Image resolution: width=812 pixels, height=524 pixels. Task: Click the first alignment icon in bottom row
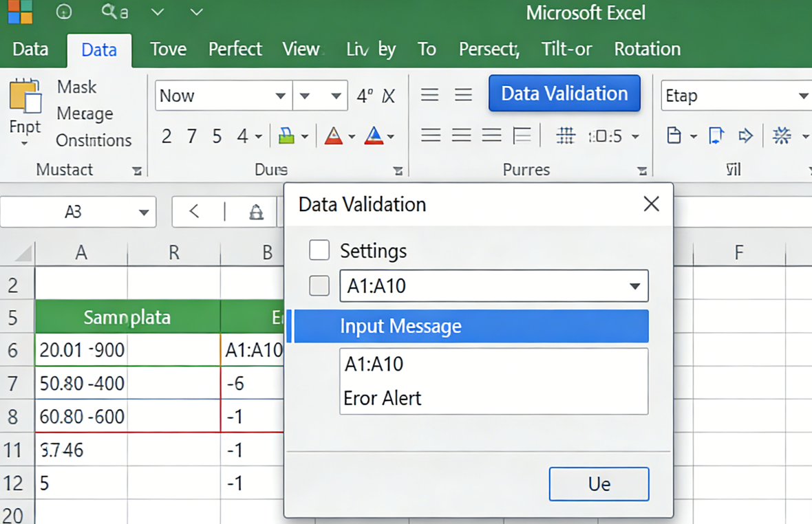point(431,135)
